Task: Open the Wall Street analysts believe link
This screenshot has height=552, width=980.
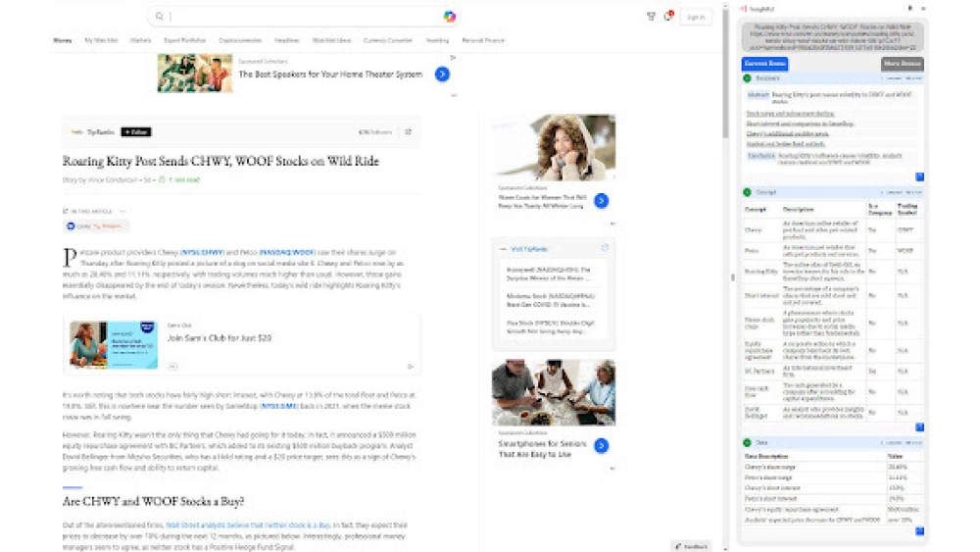Action: point(248,526)
